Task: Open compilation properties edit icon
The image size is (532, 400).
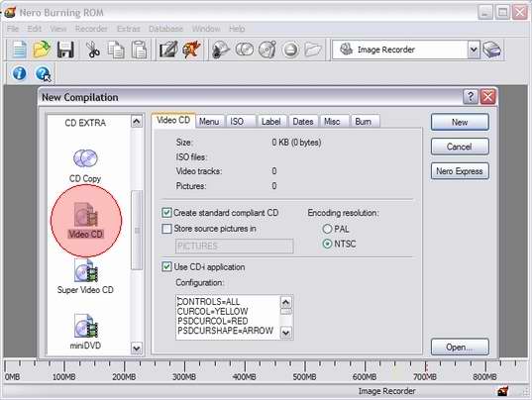Action: (x=168, y=50)
